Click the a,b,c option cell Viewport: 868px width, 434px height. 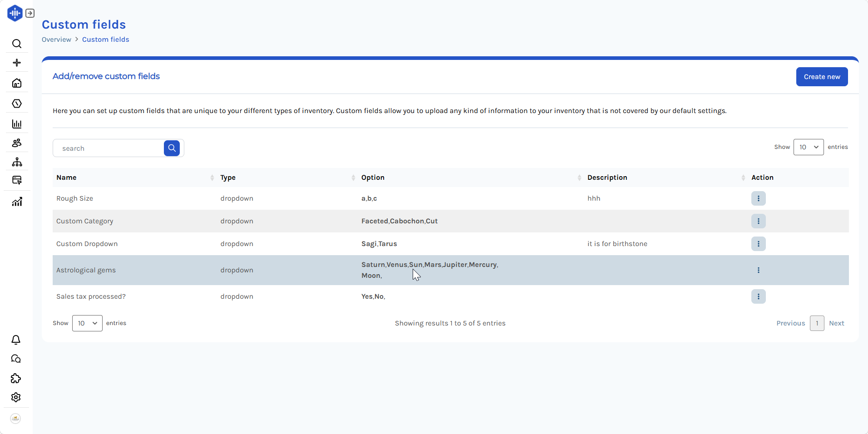369,198
